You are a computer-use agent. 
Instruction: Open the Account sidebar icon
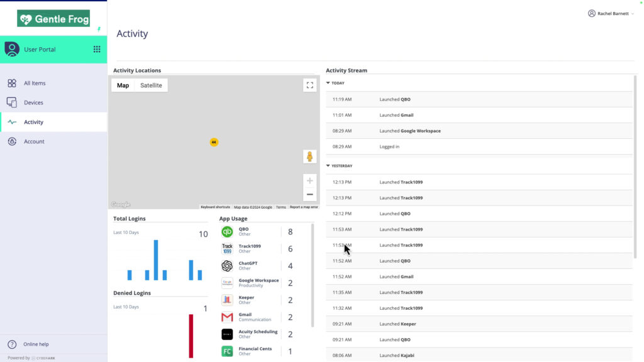coord(11,141)
